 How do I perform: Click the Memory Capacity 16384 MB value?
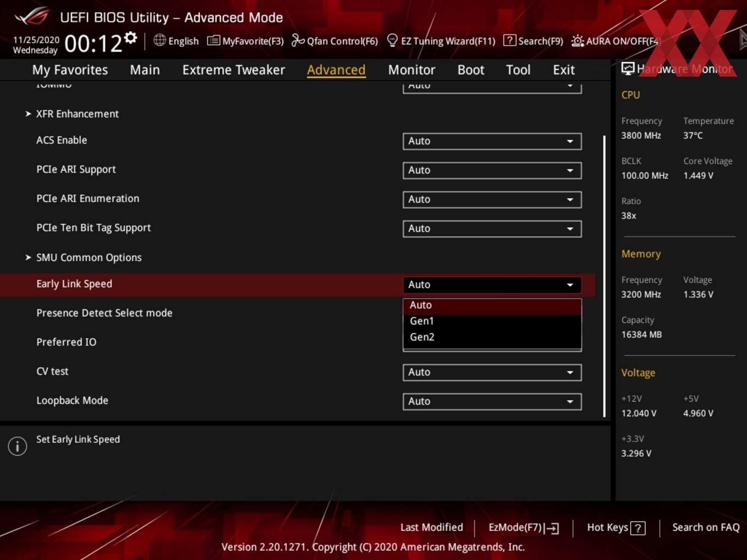pos(642,334)
